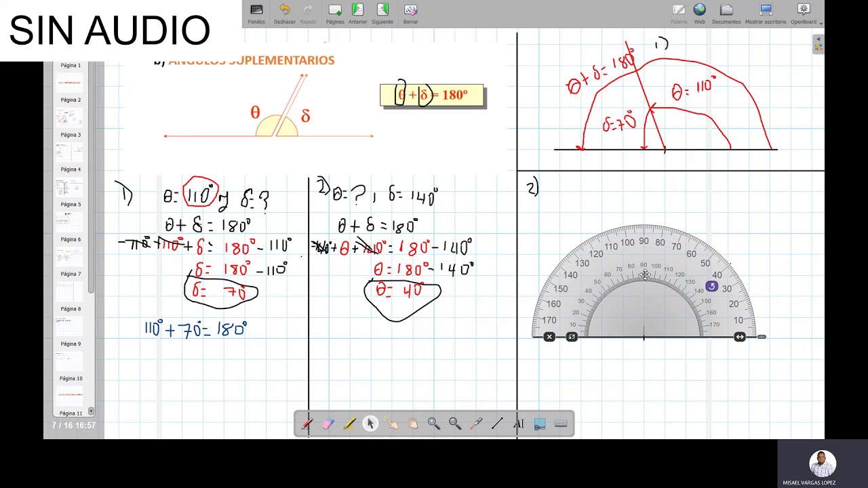Click the protractor reset icon
Screen dimensions: 868x488
[572, 337]
